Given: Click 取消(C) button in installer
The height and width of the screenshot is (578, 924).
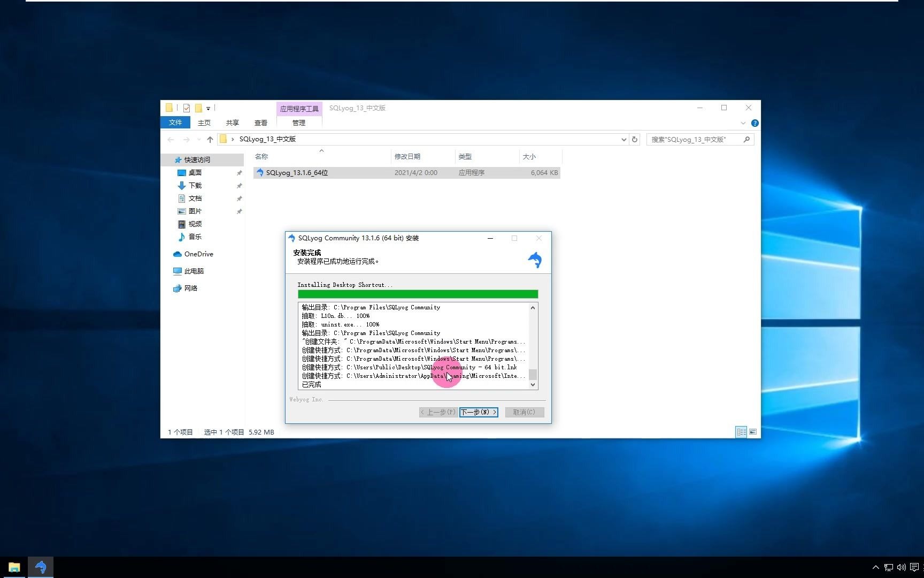Looking at the screenshot, I should coord(524,412).
